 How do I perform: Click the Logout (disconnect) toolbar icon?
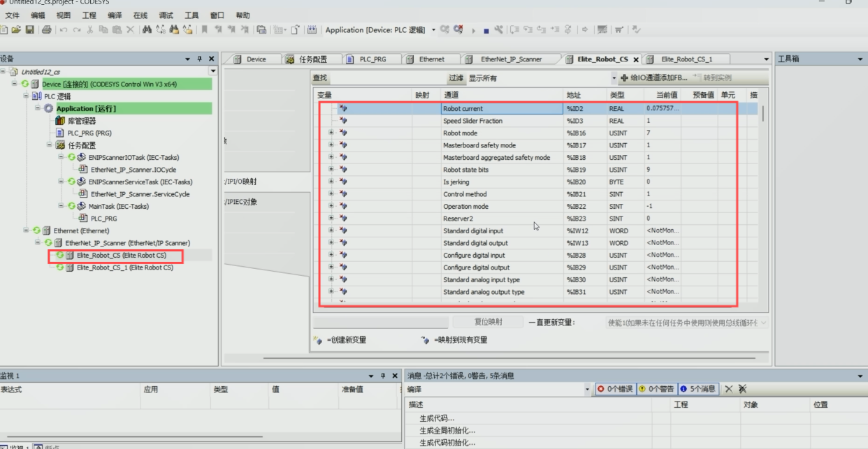pos(458,30)
